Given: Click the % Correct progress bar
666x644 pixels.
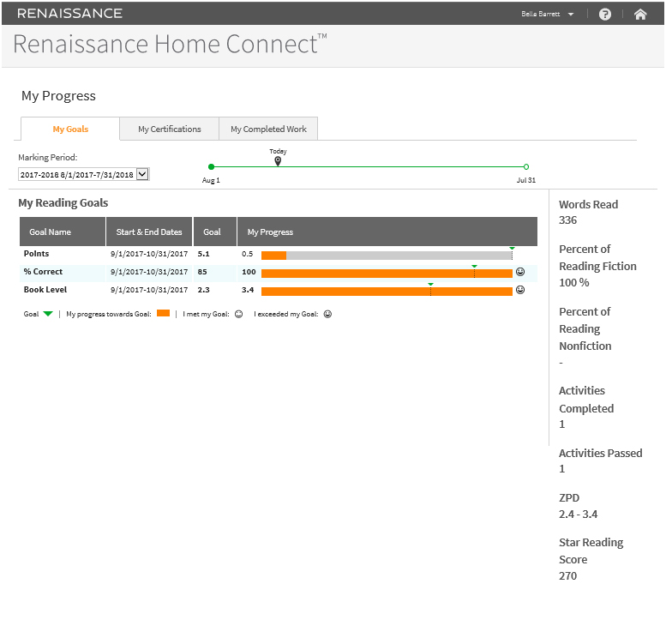Looking at the screenshot, I should click(x=387, y=274).
